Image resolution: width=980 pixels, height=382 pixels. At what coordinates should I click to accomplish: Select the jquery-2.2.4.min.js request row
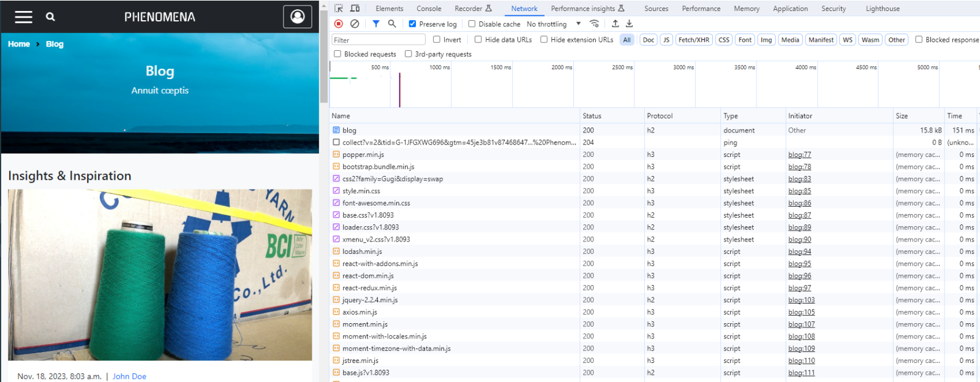point(370,300)
